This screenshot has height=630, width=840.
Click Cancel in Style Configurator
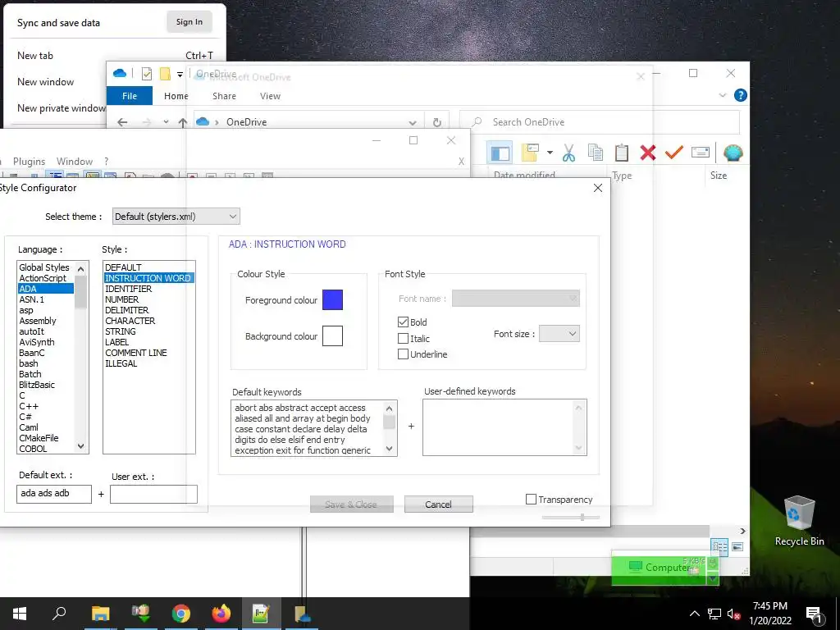coord(438,504)
